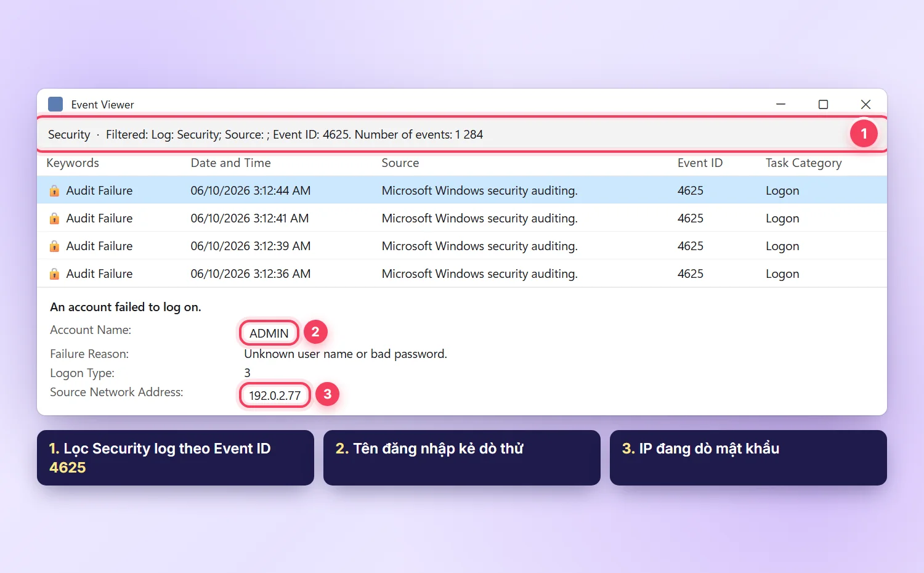Click the 'Logon Type:' field label
This screenshot has height=573, width=924.
[82, 373]
